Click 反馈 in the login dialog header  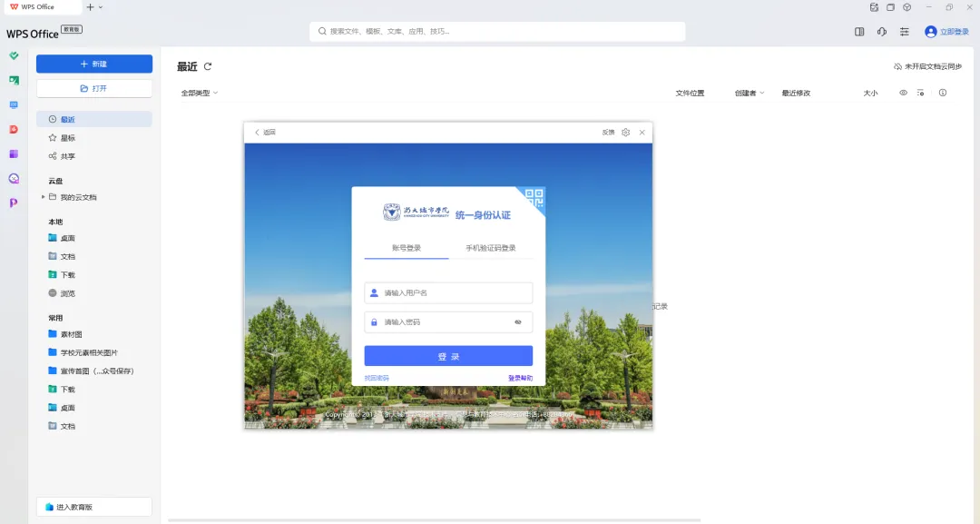(x=608, y=132)
